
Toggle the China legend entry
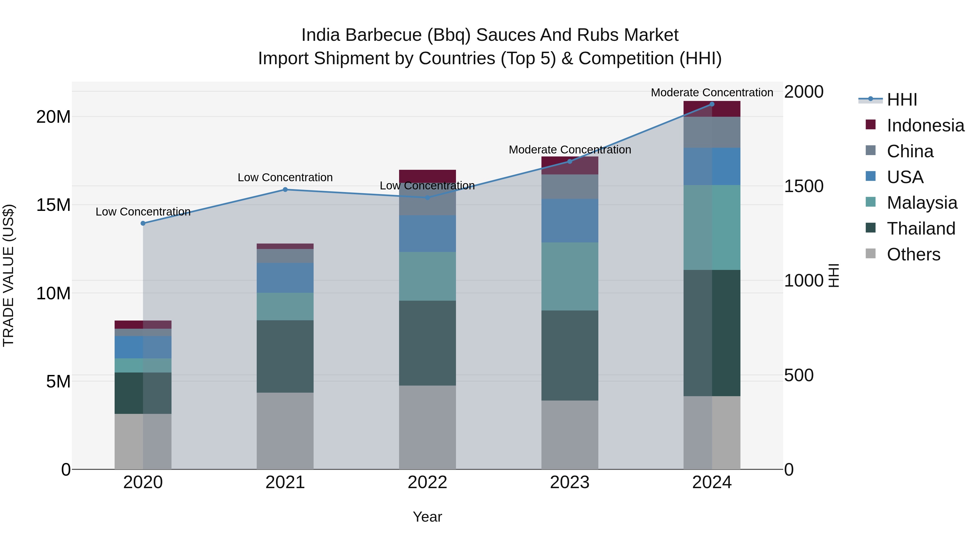pos(899,151)
